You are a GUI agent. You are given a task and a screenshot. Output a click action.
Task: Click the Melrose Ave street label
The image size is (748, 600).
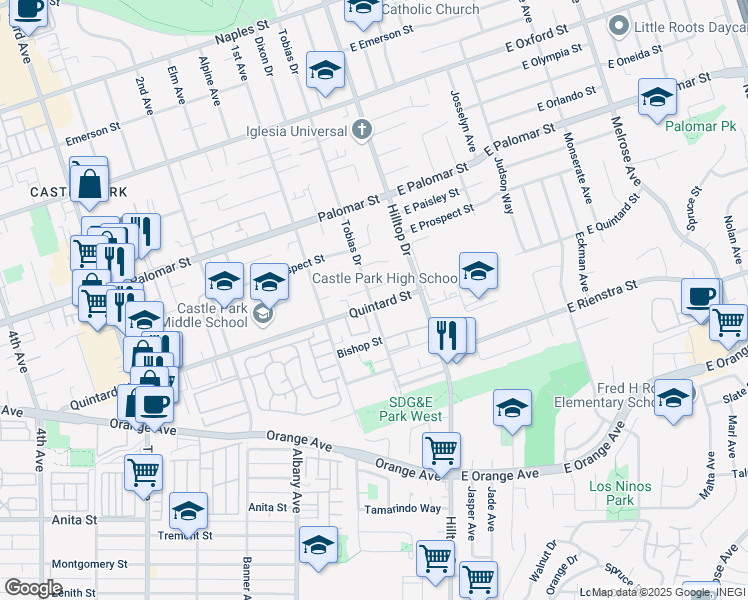click(x=626, y=151)
